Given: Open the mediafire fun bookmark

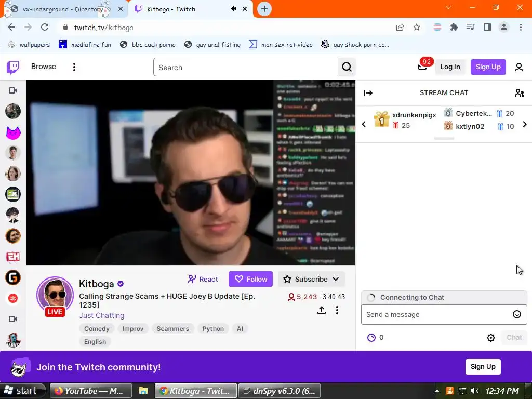Looking at the screenshot, I should point(85,45).
